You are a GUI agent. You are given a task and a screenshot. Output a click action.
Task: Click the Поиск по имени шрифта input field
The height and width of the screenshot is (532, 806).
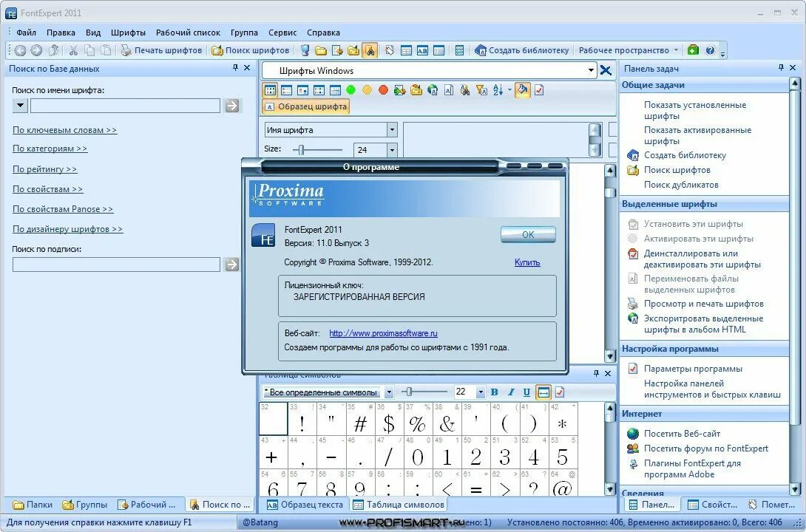point(125,106)
